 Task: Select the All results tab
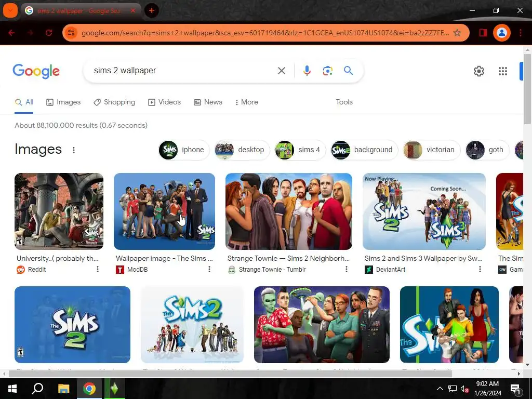[x=24, y=102]
